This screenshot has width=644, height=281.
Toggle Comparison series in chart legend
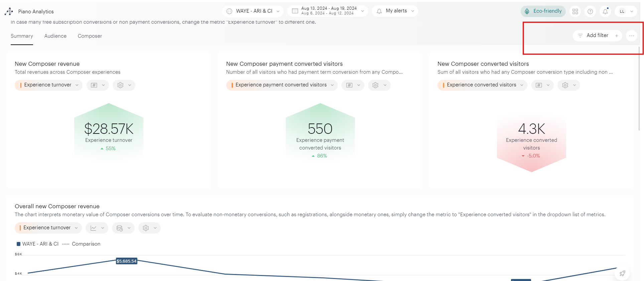pos(82,244)
